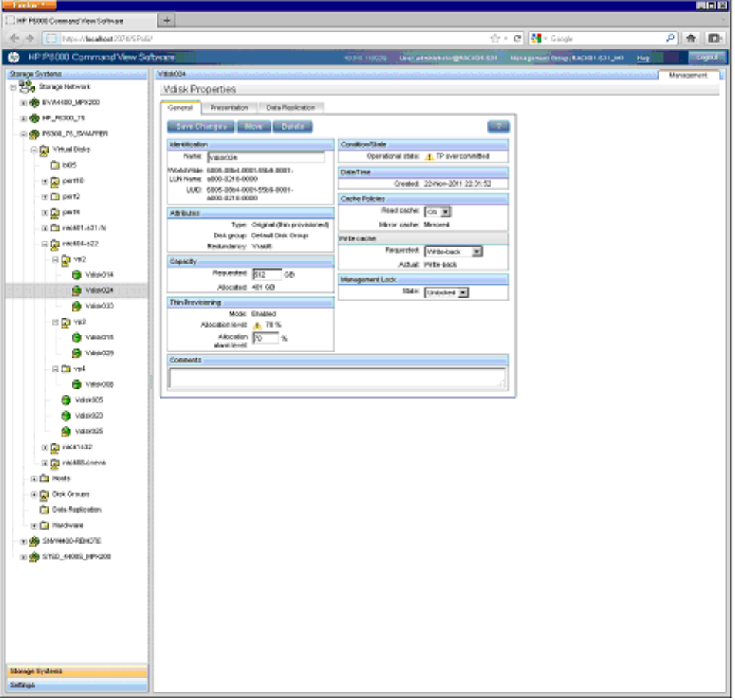Click the question mark help button
Image resolution: width=735 pixels, height=700 pixels.
tap(499, 126)
